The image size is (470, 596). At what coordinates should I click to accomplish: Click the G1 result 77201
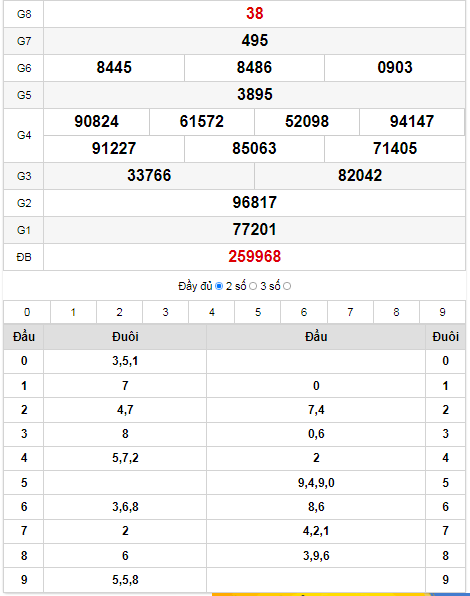(x=255, y=230)
